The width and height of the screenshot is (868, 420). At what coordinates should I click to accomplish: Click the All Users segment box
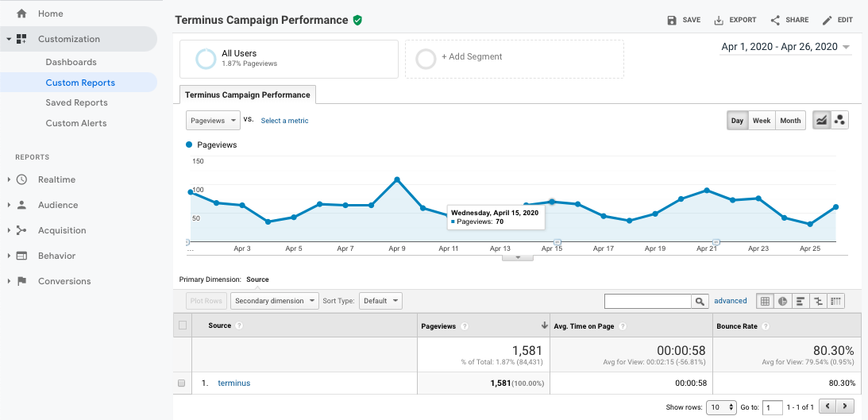(x=288, y=59)
